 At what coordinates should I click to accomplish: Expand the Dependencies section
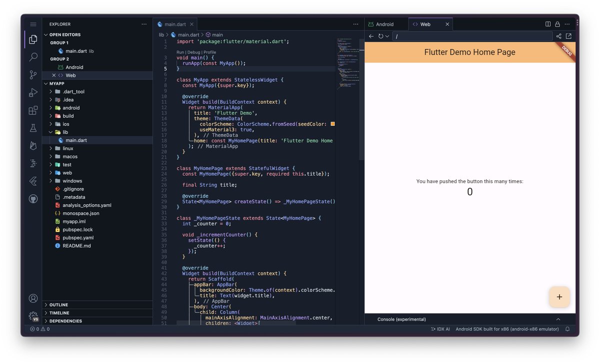[x=65, y=321]
